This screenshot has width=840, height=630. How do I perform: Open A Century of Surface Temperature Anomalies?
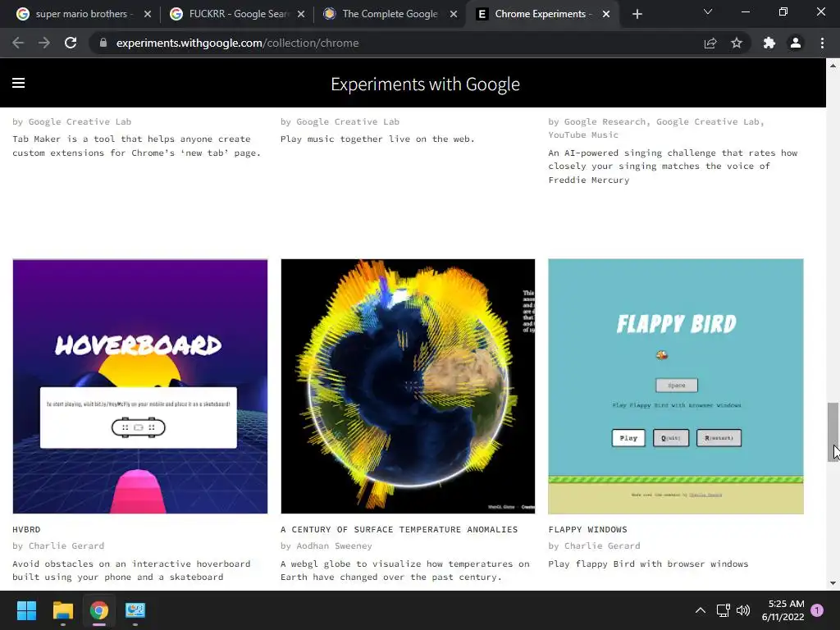399,529
